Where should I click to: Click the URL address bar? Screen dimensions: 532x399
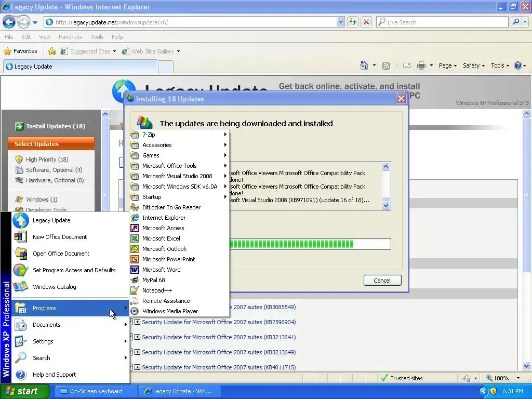point(193,22)
